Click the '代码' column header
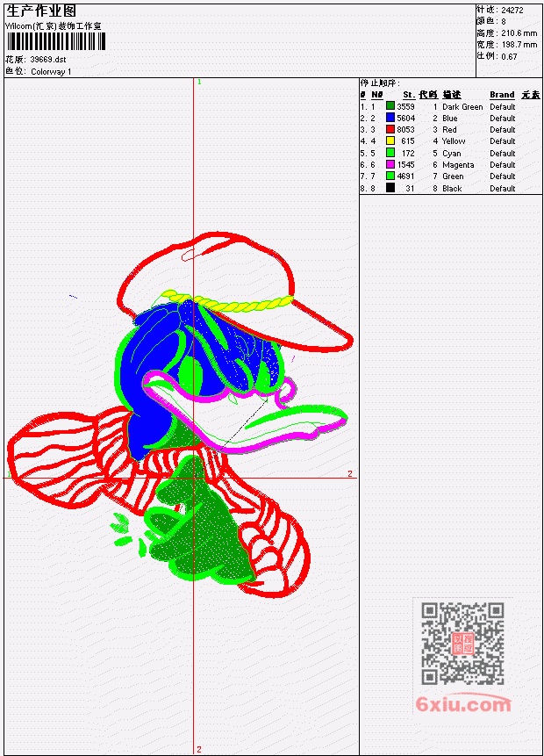This screenshot has height=756, width=544. point(428,95)
